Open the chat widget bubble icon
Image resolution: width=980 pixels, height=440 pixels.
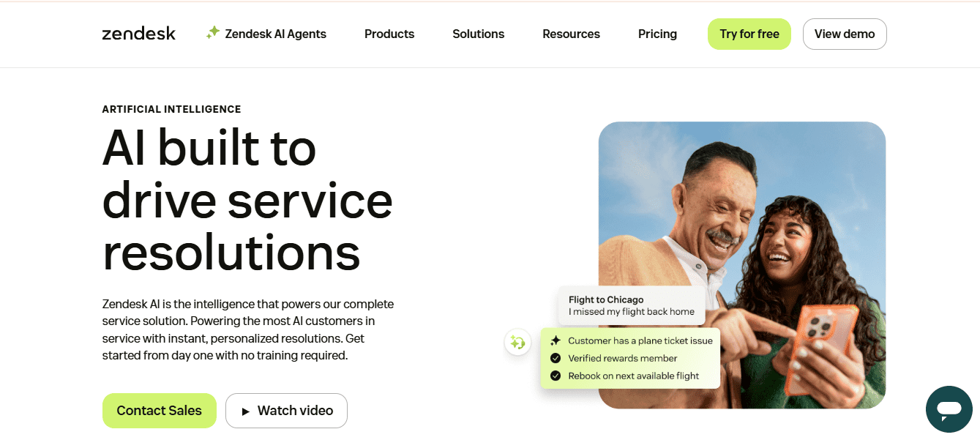(949, 409)
